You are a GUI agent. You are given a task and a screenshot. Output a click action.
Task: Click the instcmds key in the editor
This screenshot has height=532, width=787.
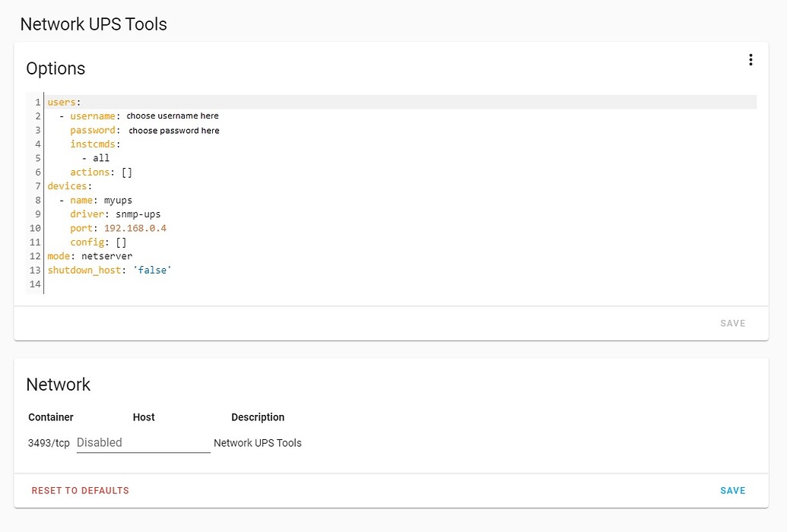point(93,144)
